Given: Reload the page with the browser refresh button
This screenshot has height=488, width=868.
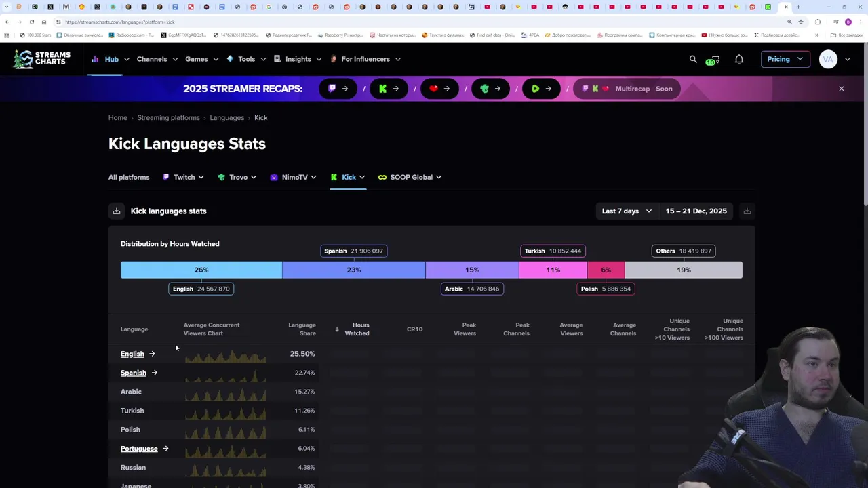Looking at the screenshot, I should pyautogui.click(x=31, y=22).
